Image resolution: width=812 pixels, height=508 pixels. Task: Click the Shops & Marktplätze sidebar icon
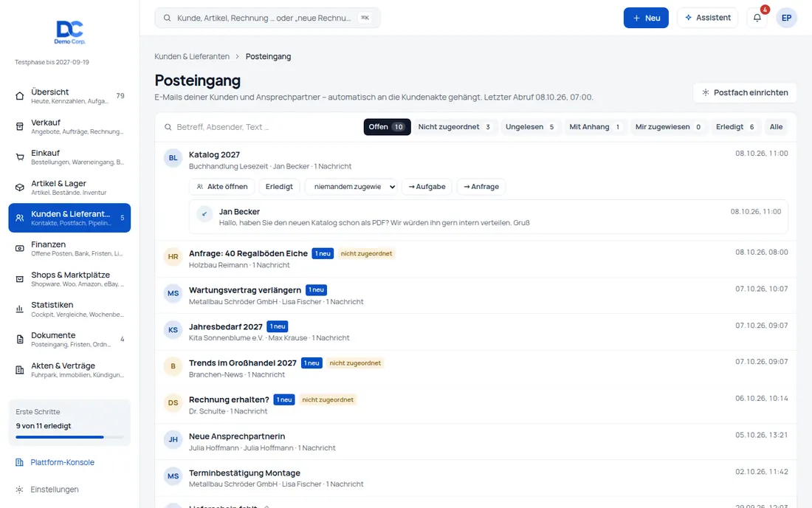coord(20,279)
